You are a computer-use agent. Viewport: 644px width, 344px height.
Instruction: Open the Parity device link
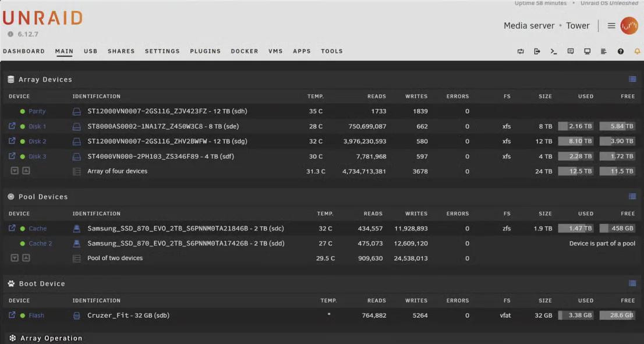(37, 111)
